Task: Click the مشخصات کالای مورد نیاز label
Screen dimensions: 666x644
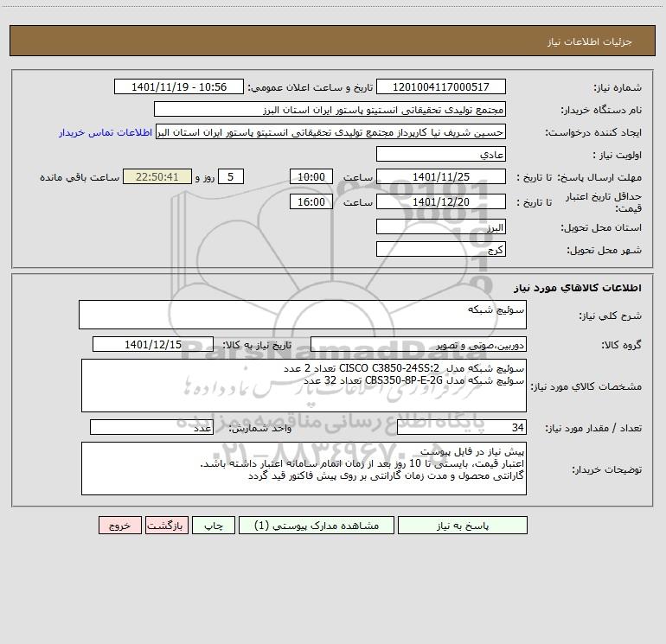Action: click(x=586, y=386)
